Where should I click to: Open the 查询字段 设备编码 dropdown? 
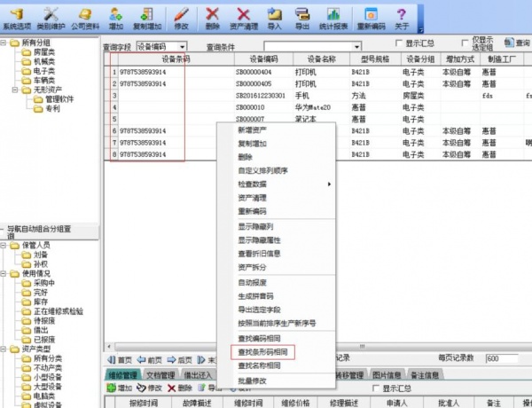181,46
